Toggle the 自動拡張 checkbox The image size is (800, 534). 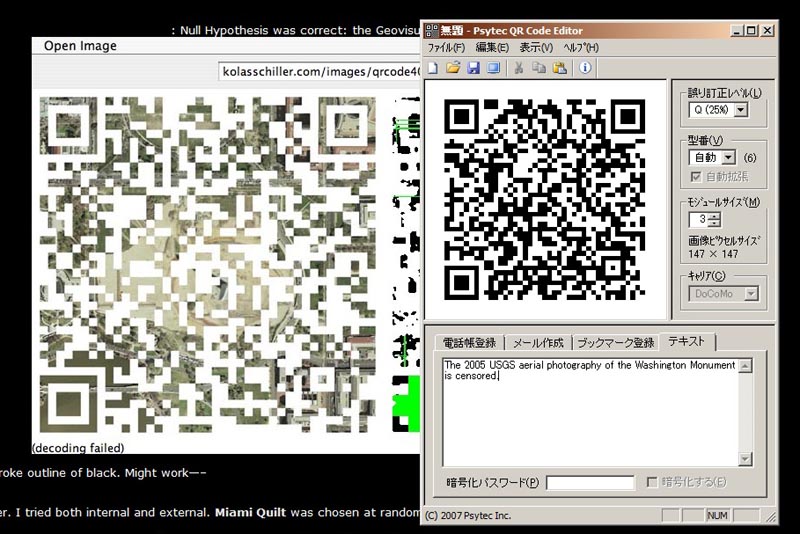pos(696,176)
